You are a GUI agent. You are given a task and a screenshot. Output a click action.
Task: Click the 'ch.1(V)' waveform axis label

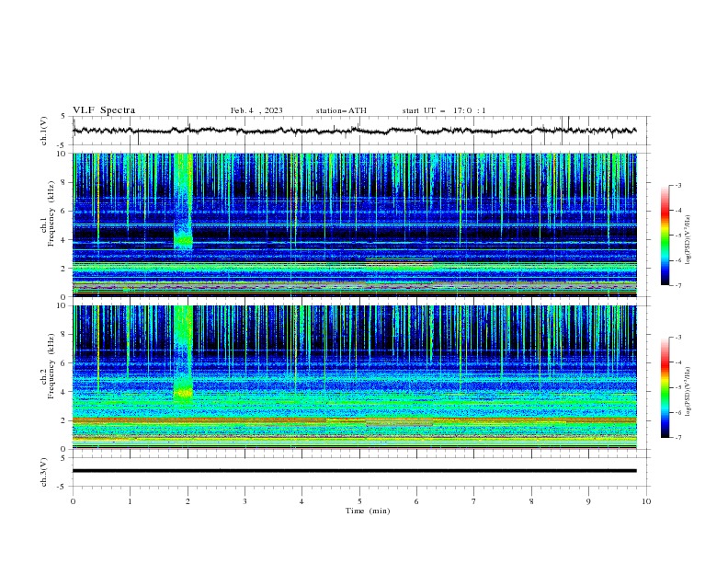(x=44, y=131)
